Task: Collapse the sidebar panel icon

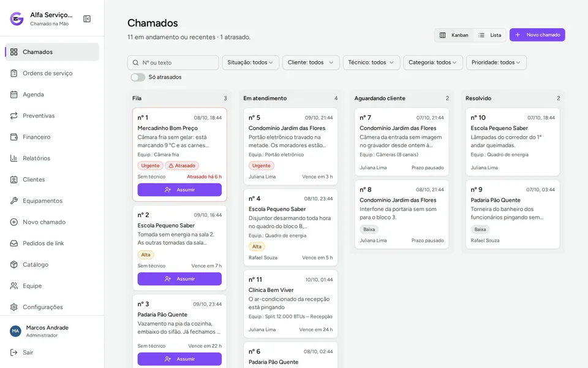Action: click(86, 19)
